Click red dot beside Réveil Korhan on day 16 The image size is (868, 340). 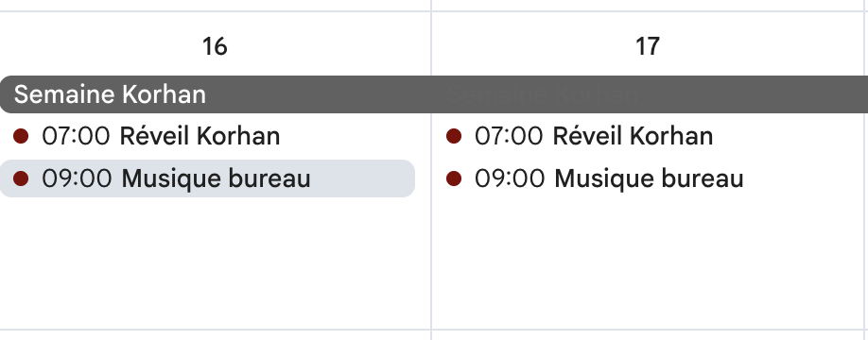coord(21,136)
